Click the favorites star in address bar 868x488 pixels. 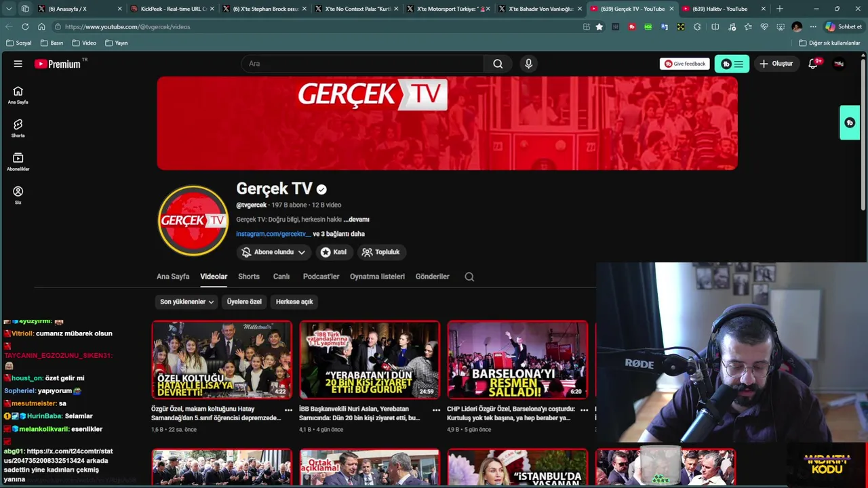click(599, 26)
